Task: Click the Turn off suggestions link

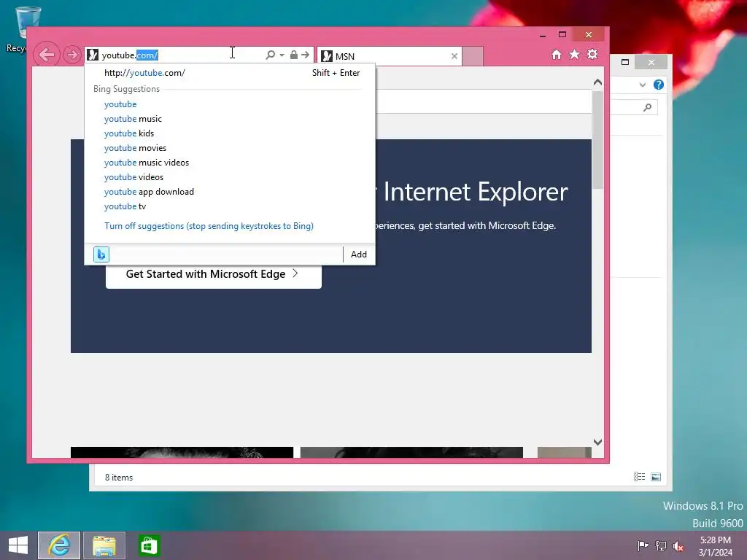Action: click(x=209, y=226)
